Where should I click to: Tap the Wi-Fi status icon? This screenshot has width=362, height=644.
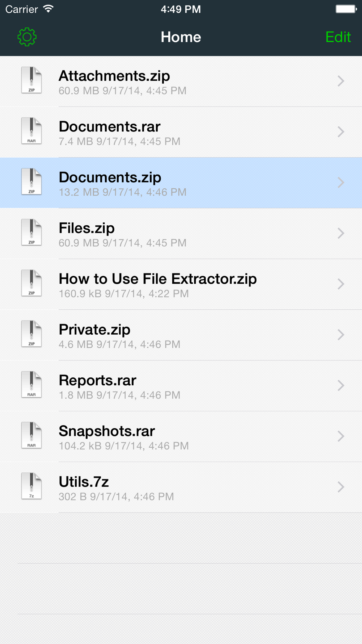pyautogui.click(x=48, y=9)
